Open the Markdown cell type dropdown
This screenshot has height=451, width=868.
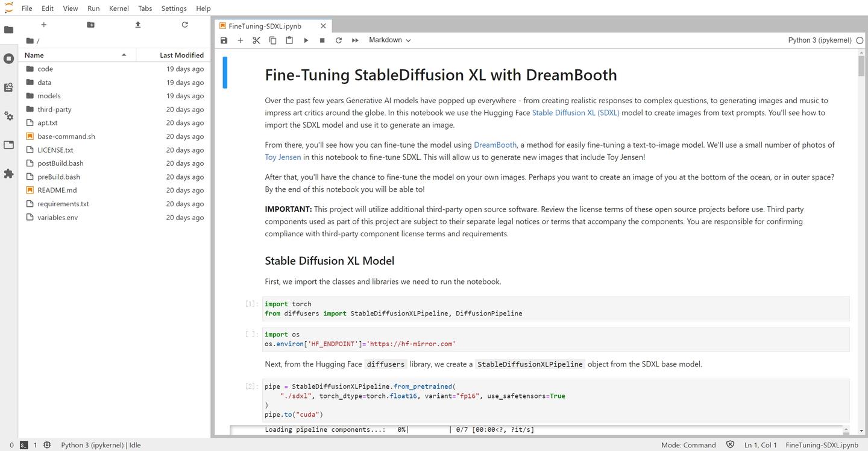pyautogui.click(x=388, y=40)
